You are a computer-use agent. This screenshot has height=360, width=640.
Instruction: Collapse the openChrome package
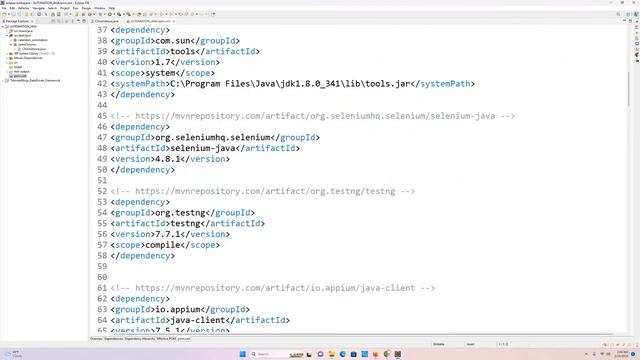[11, 44]
